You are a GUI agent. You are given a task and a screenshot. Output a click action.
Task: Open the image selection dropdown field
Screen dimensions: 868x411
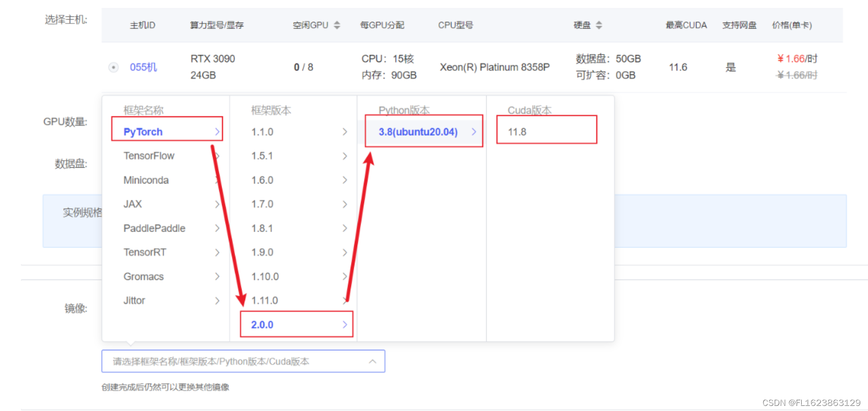tap(243, 361)
